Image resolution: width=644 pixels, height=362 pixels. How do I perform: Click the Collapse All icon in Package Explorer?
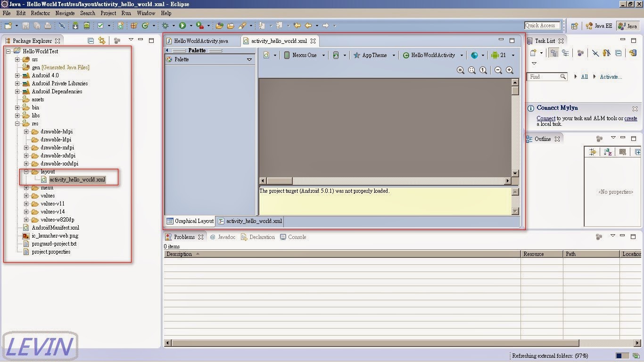[91, 41]
